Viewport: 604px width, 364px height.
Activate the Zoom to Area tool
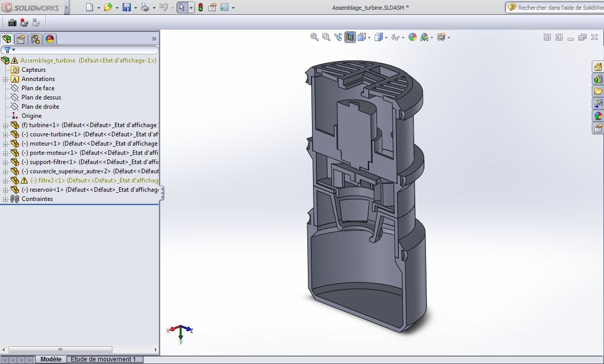click(325, 37)
